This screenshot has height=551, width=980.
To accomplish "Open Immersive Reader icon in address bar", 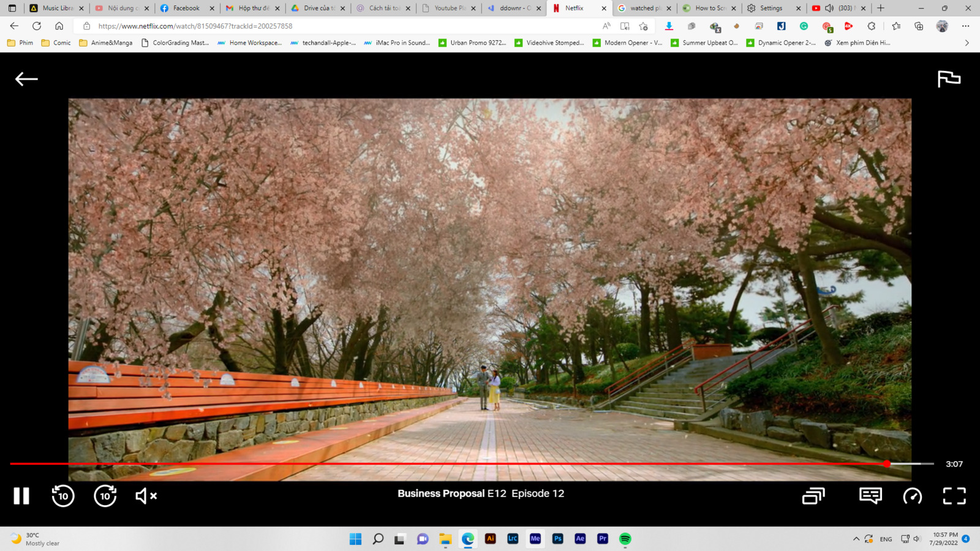I will [625, 26].
